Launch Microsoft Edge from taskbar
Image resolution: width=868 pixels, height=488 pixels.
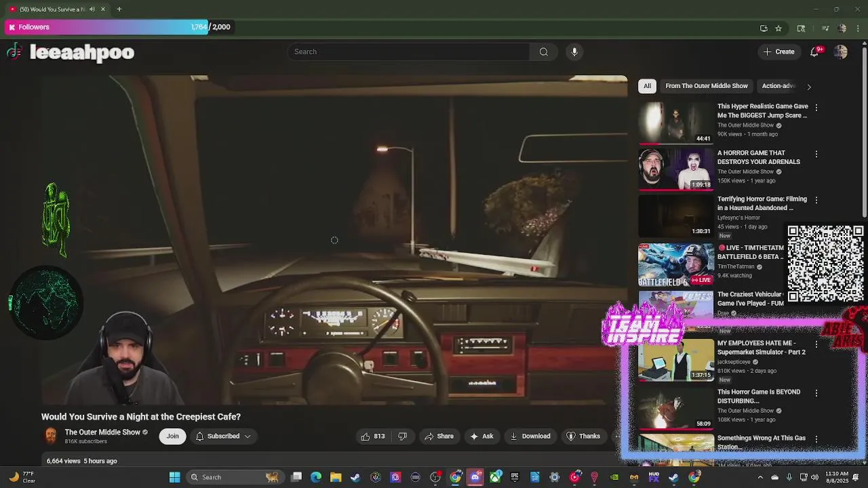point(316,477)
